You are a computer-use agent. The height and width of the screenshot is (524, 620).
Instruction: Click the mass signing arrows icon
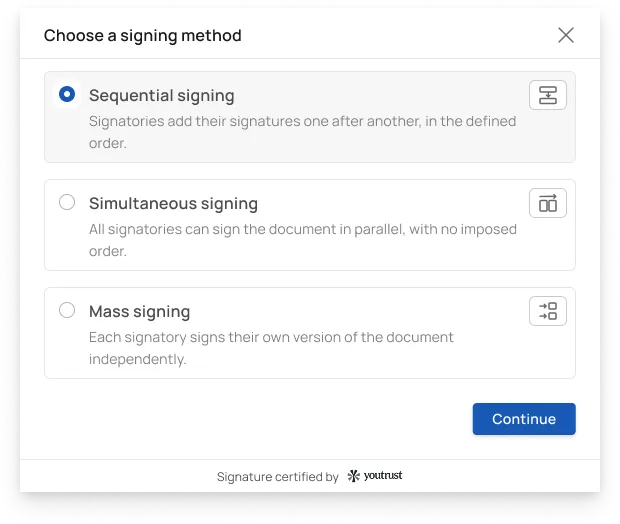[x=548, y=311]
